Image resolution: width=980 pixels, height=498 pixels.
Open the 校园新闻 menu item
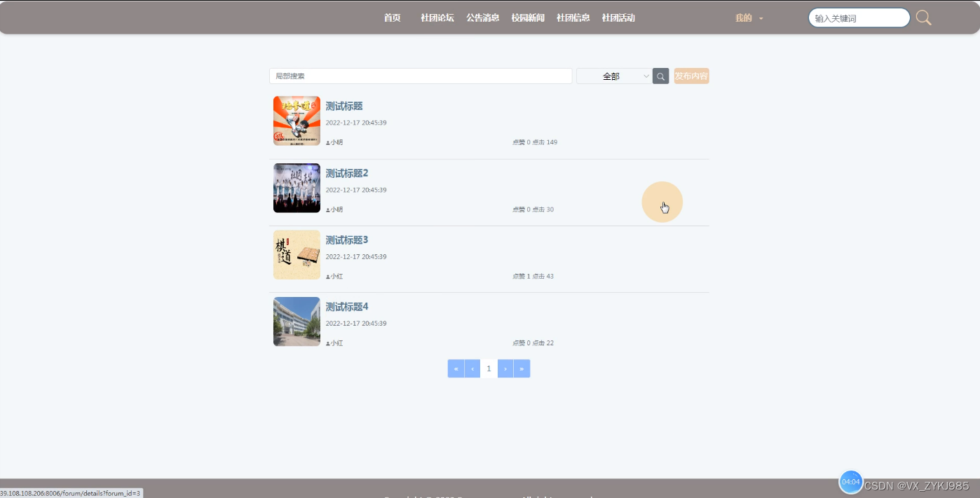(528, 18)
